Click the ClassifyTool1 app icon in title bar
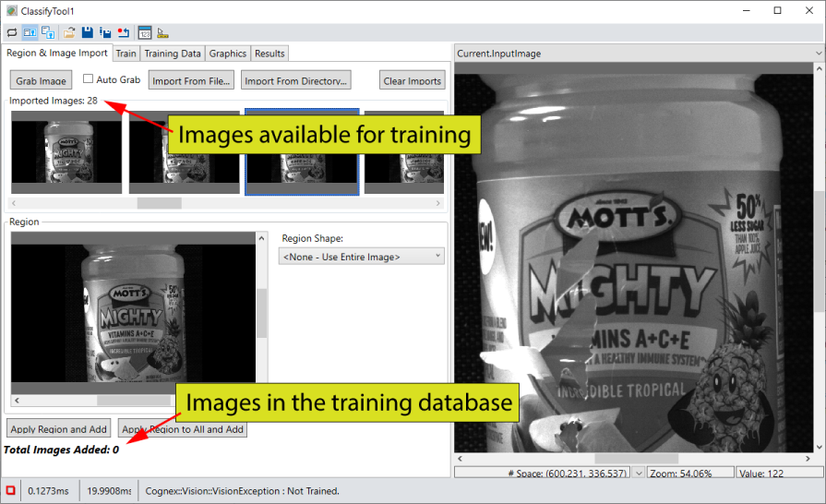 (x=12, y=10)
